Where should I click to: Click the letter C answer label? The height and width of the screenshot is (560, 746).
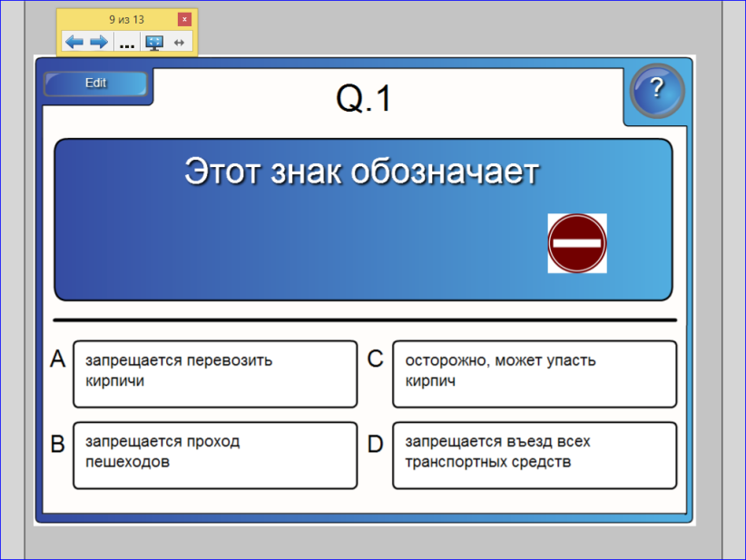376,359
